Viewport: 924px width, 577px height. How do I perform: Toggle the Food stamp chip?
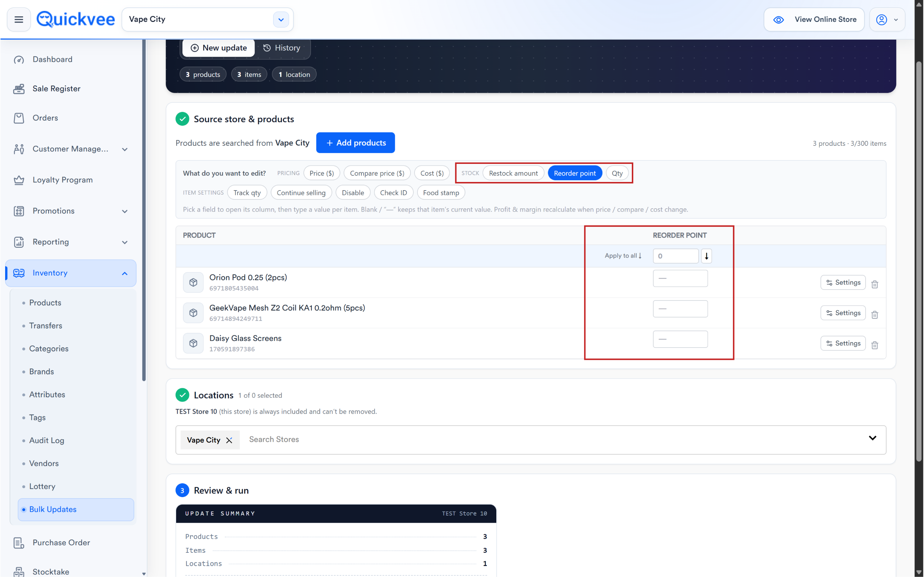click(441, 193)
